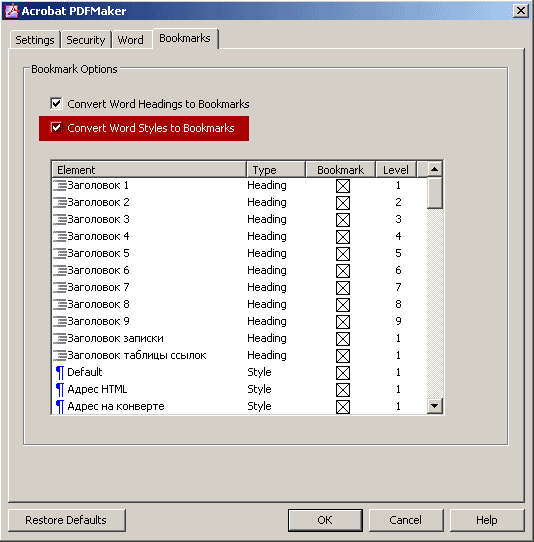Click the heading icon beside Заголовок таблицы ссылок

[60, 355]
